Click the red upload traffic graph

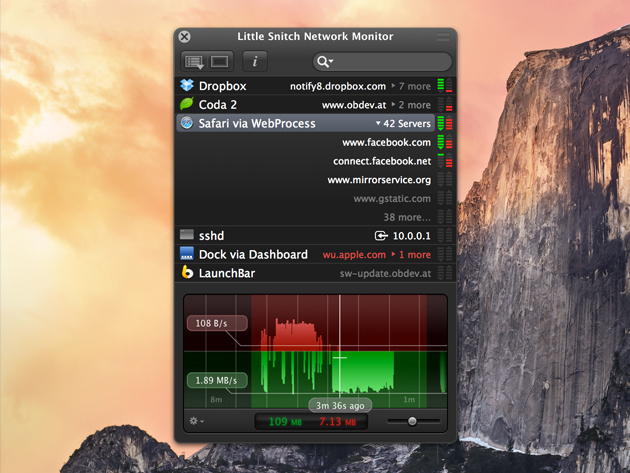pyautogui.click(x=315, y=324)
